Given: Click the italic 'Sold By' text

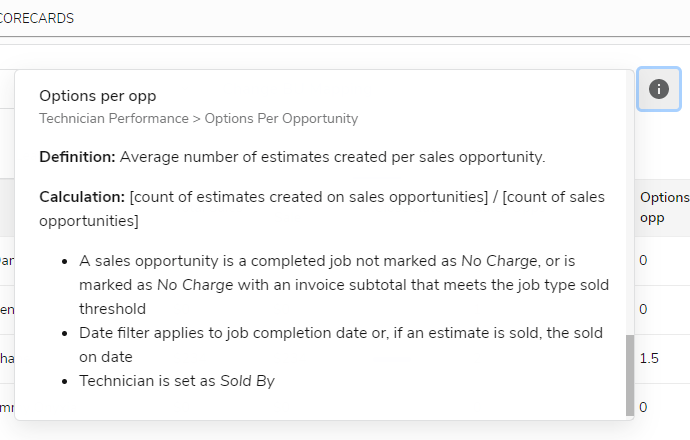Looking at the screenshot, I should [x=247, y=381].
